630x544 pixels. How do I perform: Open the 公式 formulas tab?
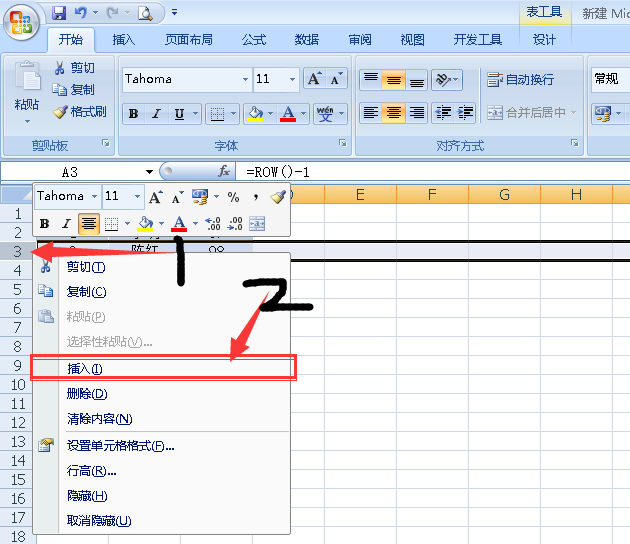(x=254, y=39)
